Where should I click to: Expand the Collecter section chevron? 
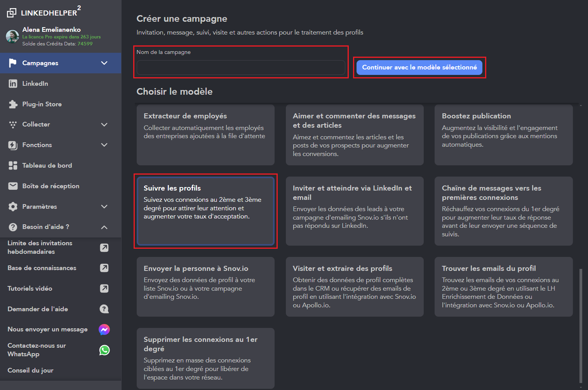(104, 125)
